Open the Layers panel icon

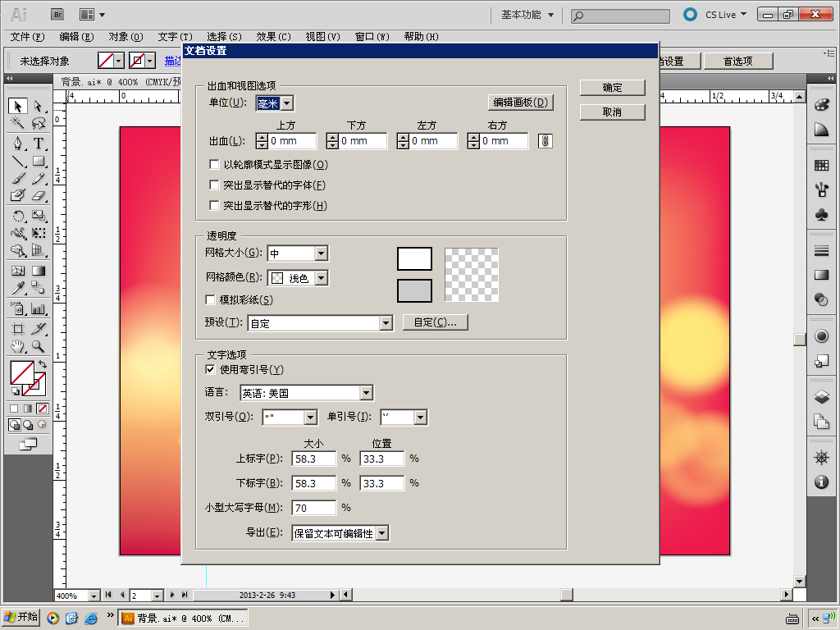click(821, 397)
